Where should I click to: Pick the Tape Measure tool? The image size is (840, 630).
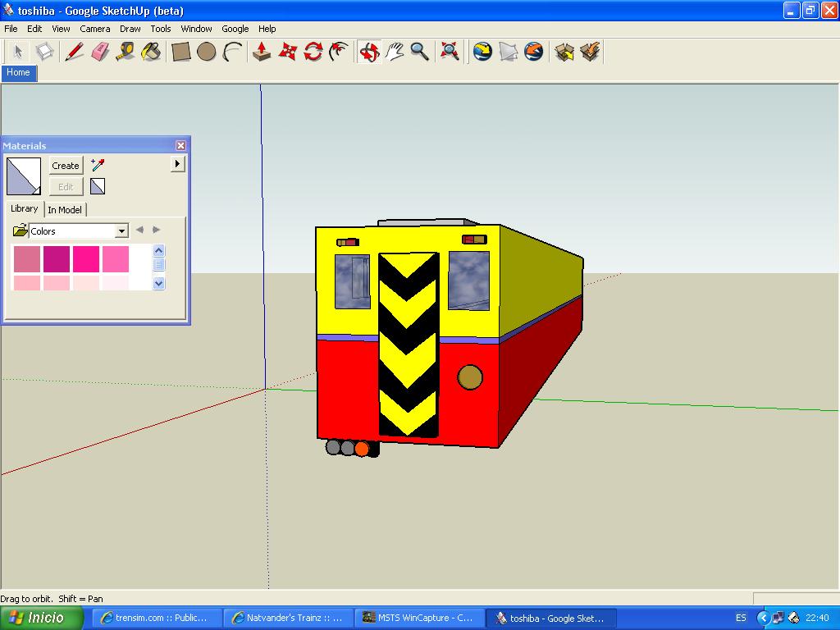tap(126, 52)
